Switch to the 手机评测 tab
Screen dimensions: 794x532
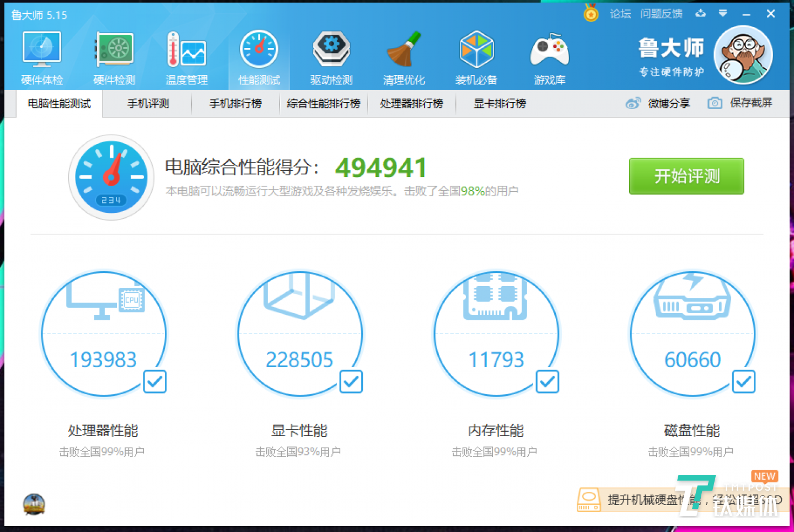(147, 104)
